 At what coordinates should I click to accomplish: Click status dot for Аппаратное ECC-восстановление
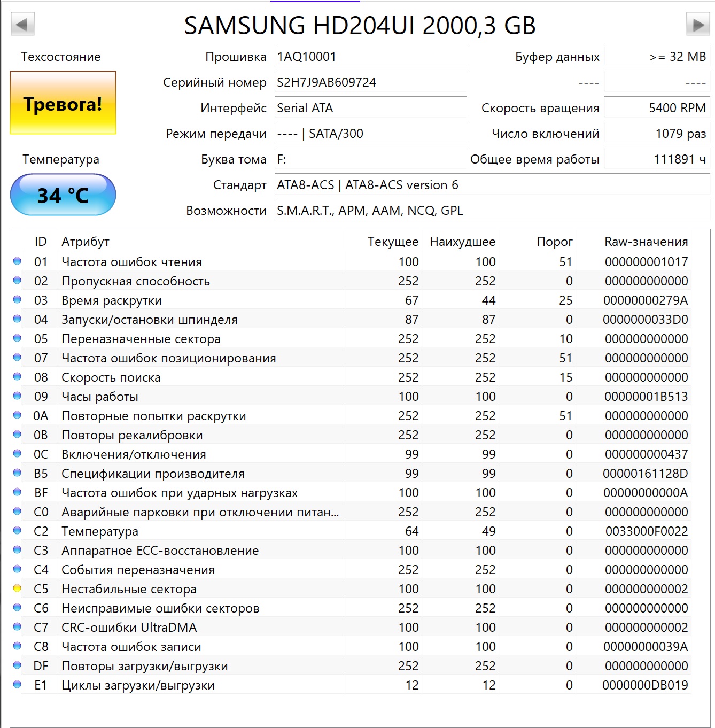click(x=17, y=550)
